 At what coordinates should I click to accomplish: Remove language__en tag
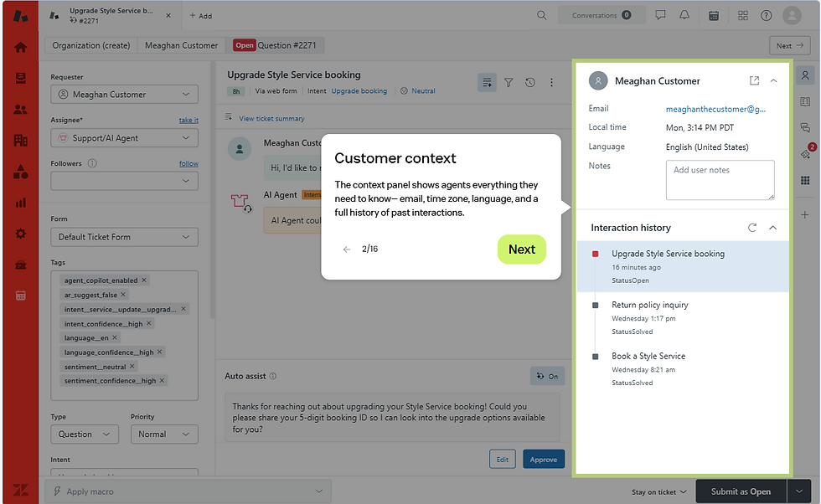(x=115, y=337)
